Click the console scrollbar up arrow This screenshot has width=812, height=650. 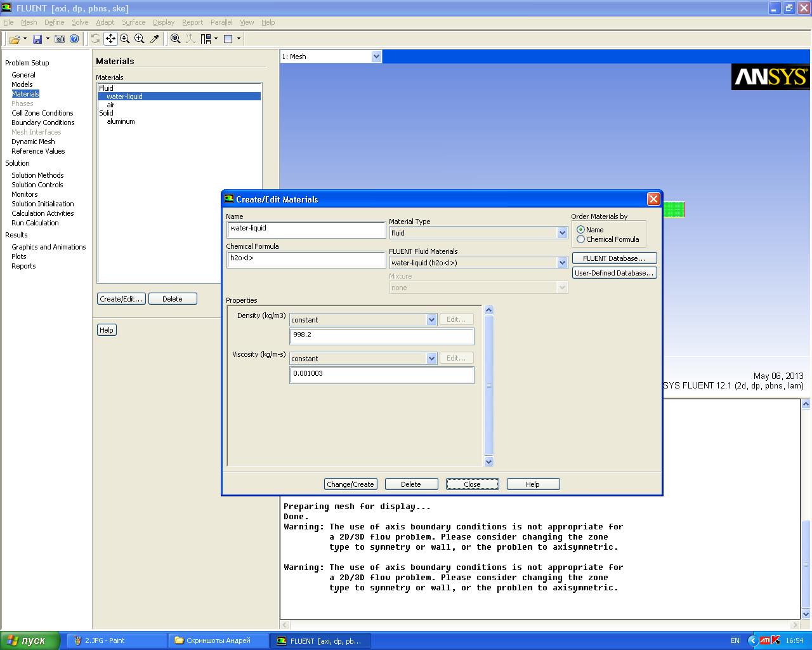click(806, 404)
